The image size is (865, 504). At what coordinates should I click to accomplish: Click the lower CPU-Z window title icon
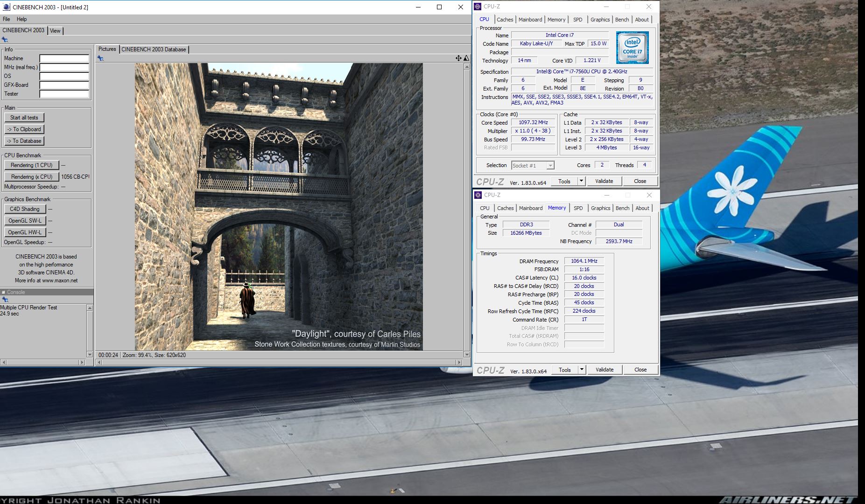(478, 195)
